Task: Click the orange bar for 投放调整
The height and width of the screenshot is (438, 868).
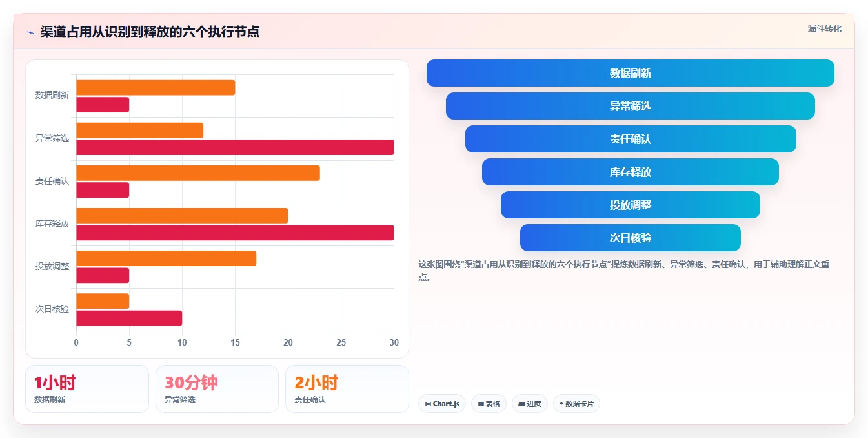Action: 166,258
